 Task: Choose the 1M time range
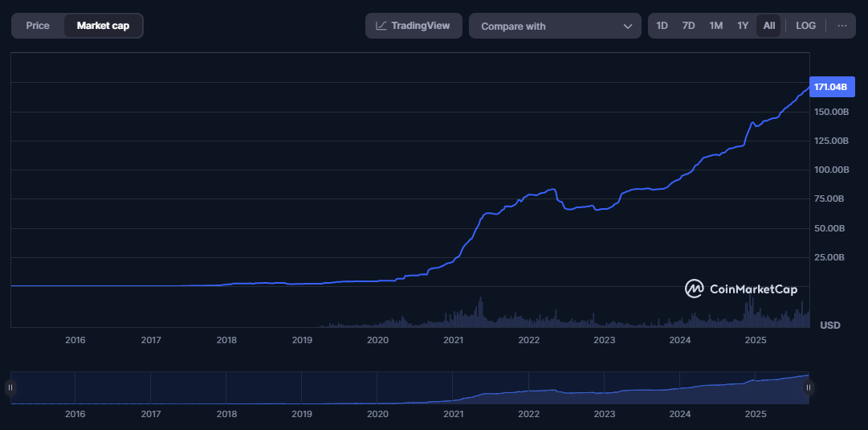coord(715,26)
